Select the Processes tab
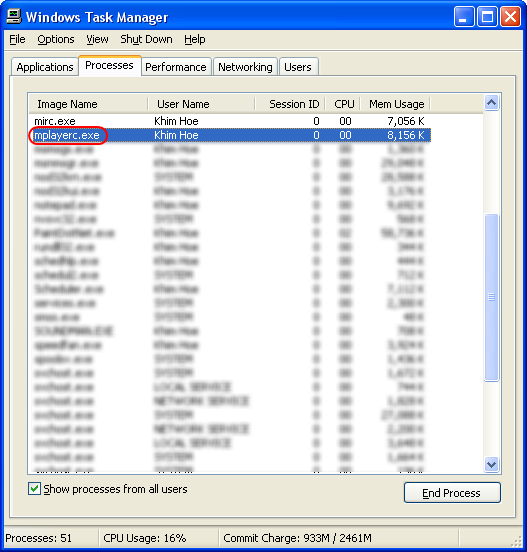The width and height of the screenshot is (527, 552). click(x=109, y=65)
